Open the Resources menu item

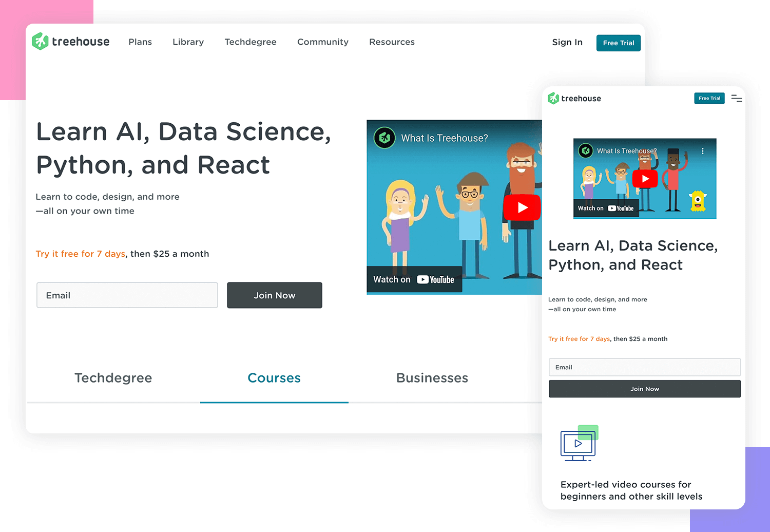tap(392, 42)
